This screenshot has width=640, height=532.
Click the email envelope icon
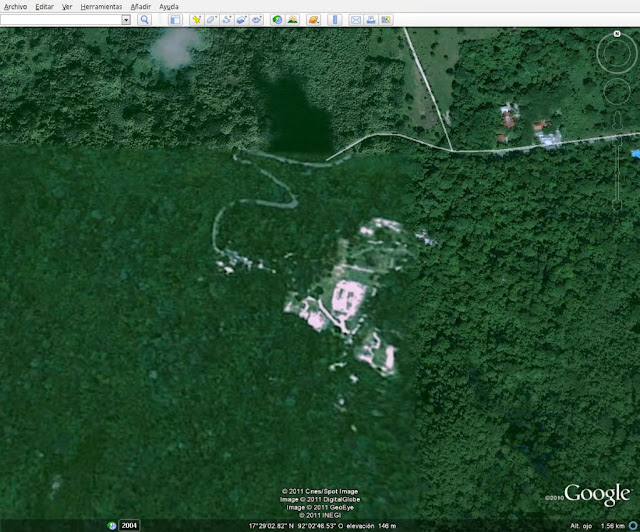[x=356, y=20]
